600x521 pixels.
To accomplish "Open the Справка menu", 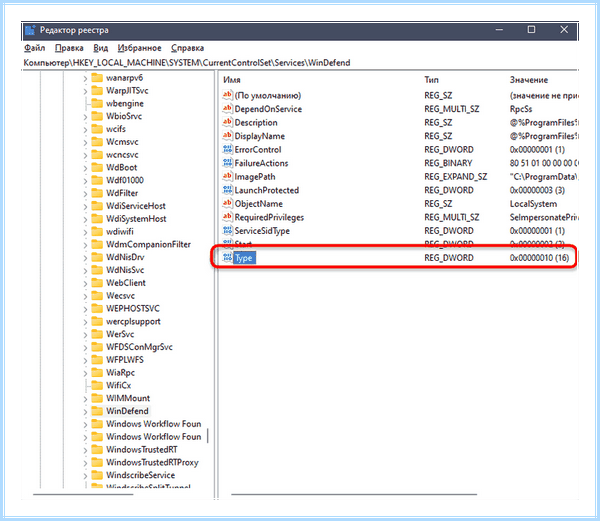I will click(x=188, y=48).
